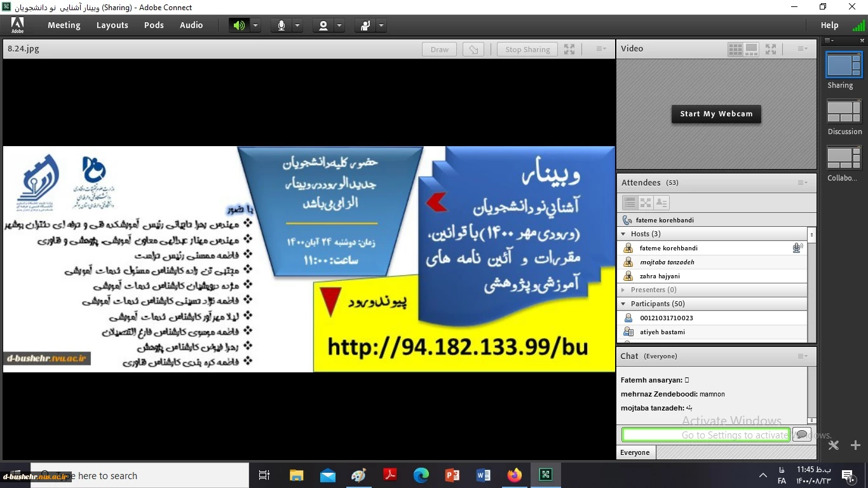
Task: Toggle the webcam button in the toolbar
Action: point(323,25)
